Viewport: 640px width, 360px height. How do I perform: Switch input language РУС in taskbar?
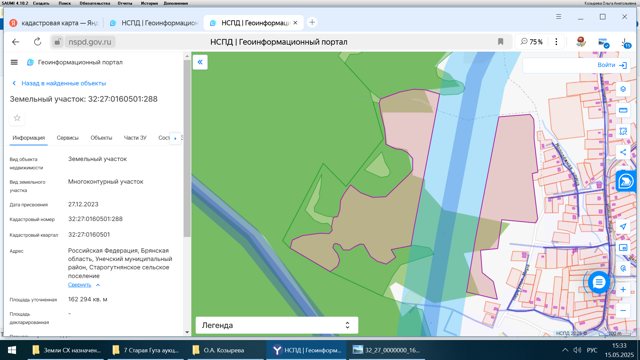[592, 350]
